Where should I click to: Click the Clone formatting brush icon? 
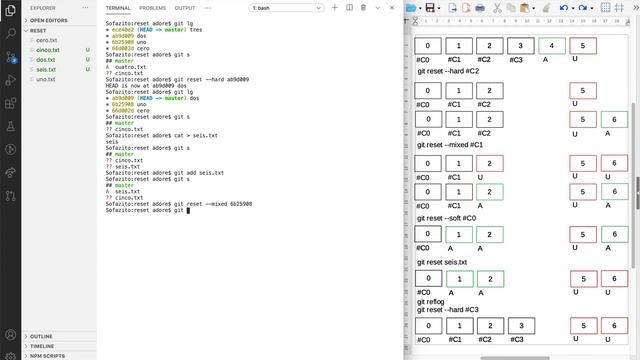(547, 8)
